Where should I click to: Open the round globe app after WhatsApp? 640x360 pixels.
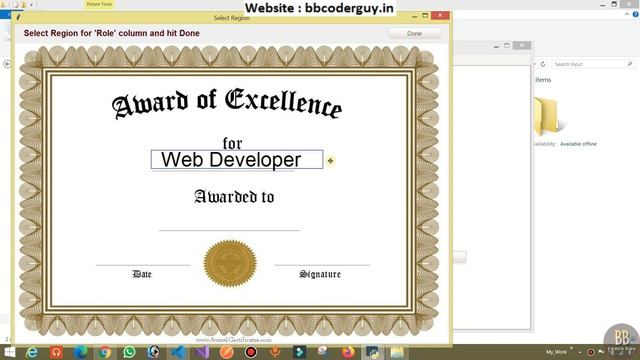154,352
